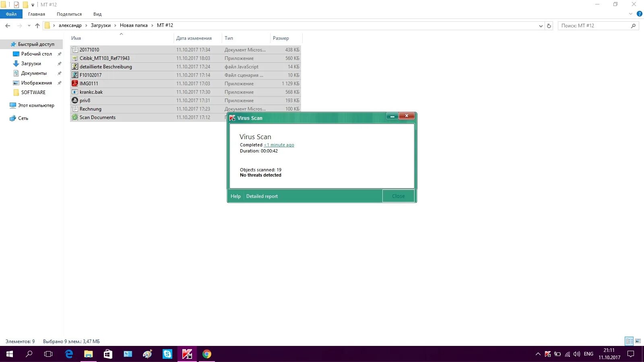Open the Главная ribbon tab

pyautogui.click(x=37, y=14)
